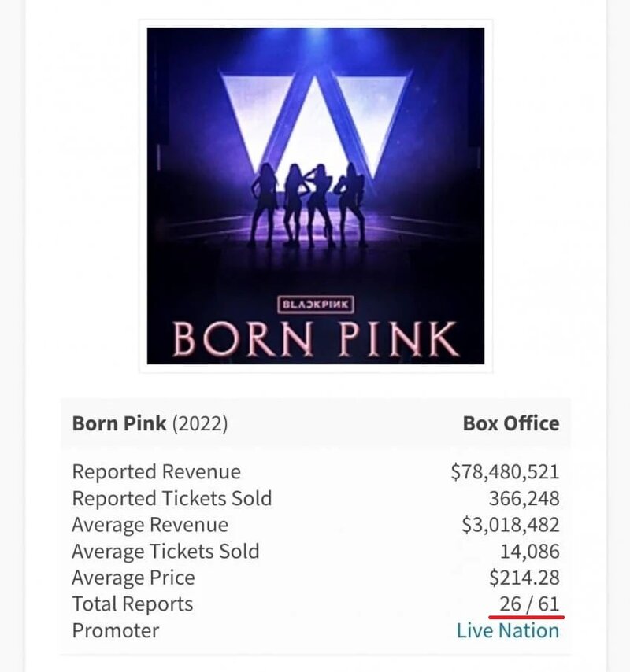Click the 366,248 tickets sold figure
Viewport: 630px width, 672px height.
pos(523,499)
